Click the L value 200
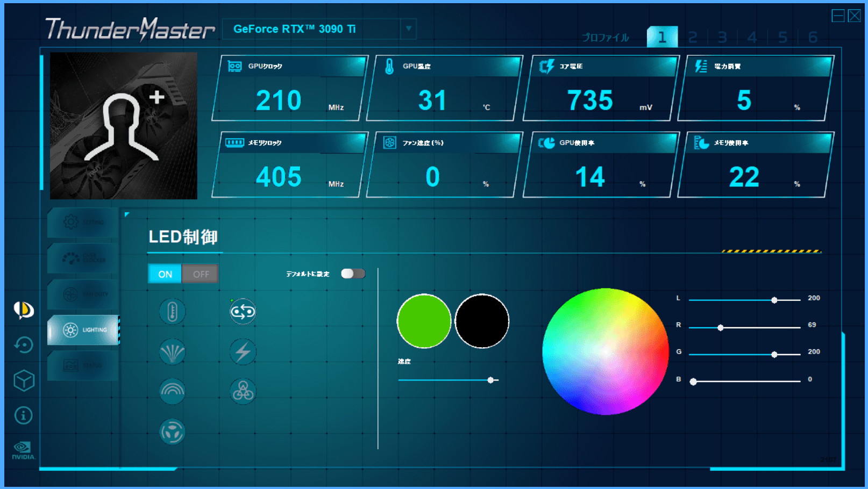 tap(814, 298)
